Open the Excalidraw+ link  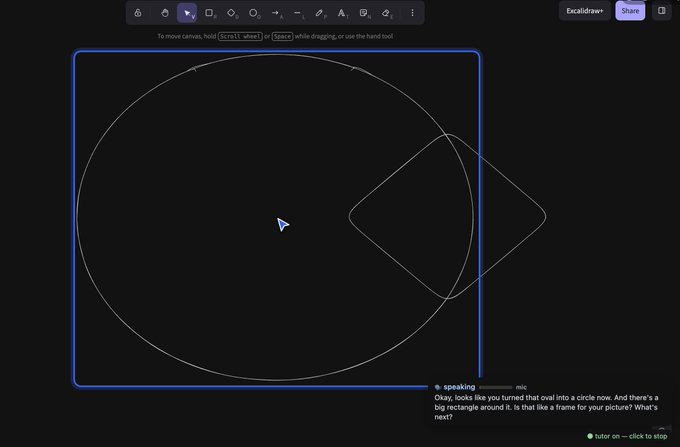(x=585, y=11)
